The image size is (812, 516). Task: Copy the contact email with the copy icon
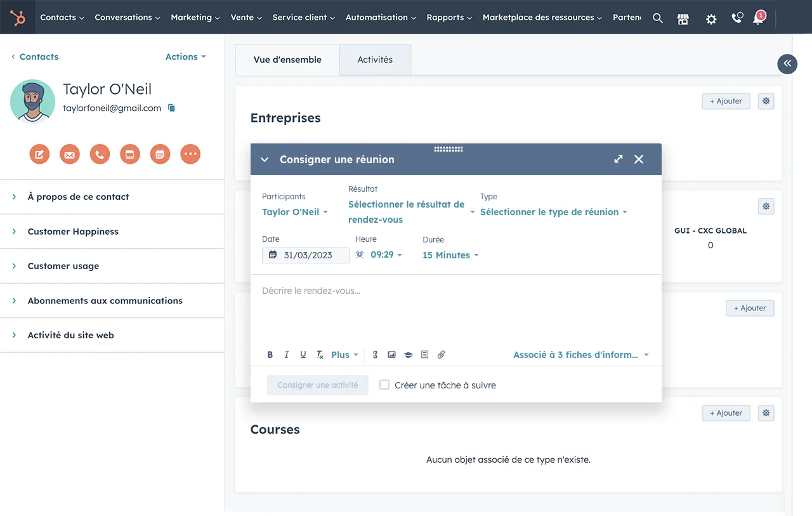coord(171,108)
